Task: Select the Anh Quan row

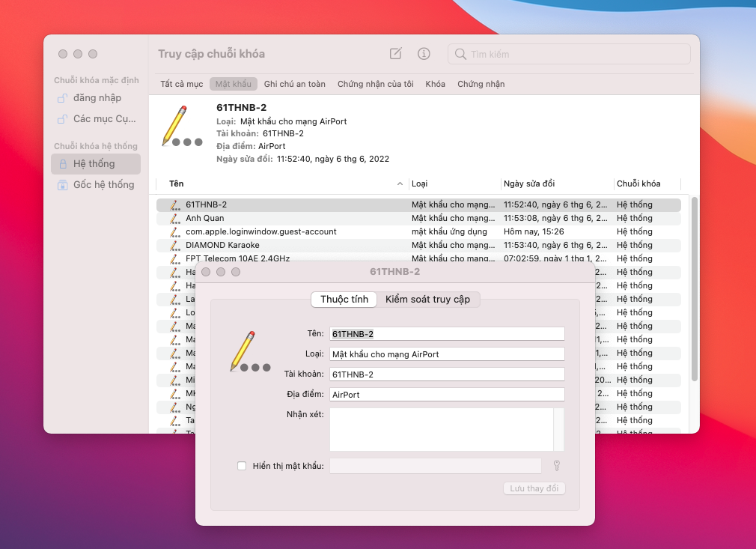Action: [x=418, y=219]
